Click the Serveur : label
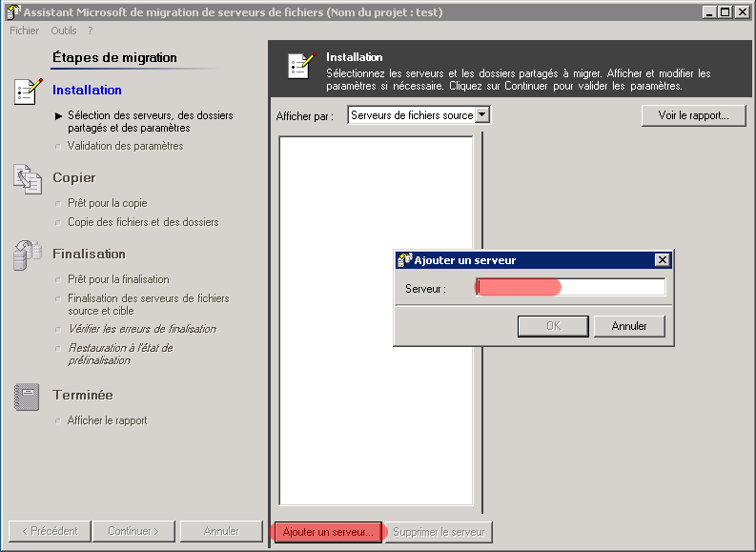756x552 pixels. [x=426, y=289]
